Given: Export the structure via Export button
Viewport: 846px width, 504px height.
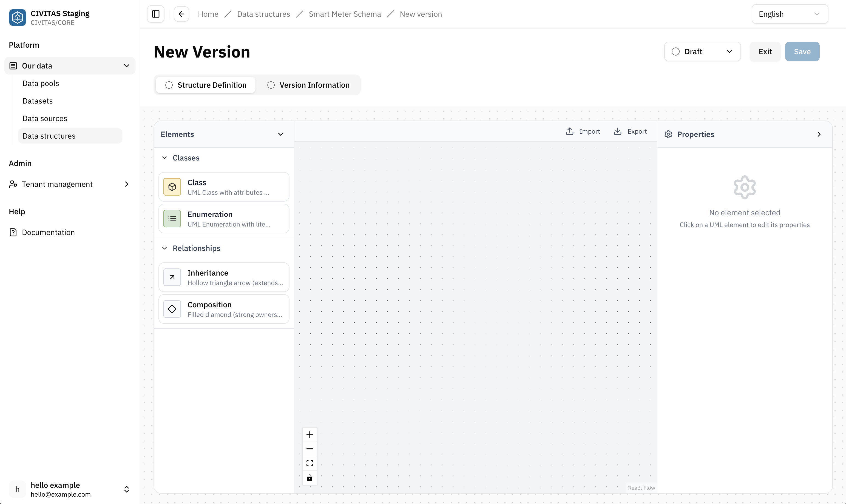Looking at the screenshot, I should [x=630, y=131].
